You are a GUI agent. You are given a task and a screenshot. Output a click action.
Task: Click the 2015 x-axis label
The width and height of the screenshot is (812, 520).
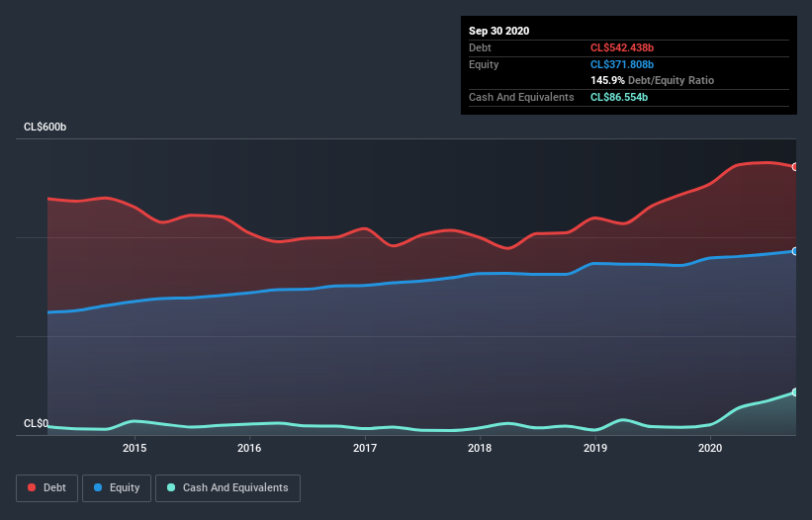click(135, 448)
